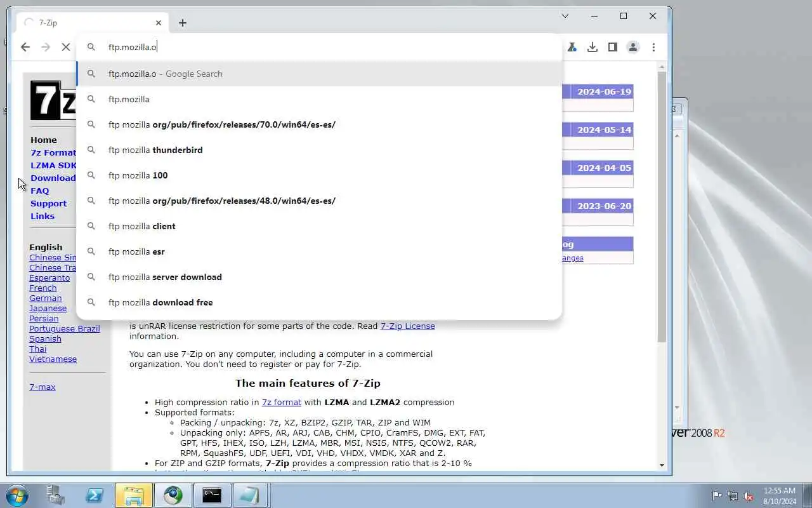
Task: Open the Windows Start orb
Action: point(17,495)
